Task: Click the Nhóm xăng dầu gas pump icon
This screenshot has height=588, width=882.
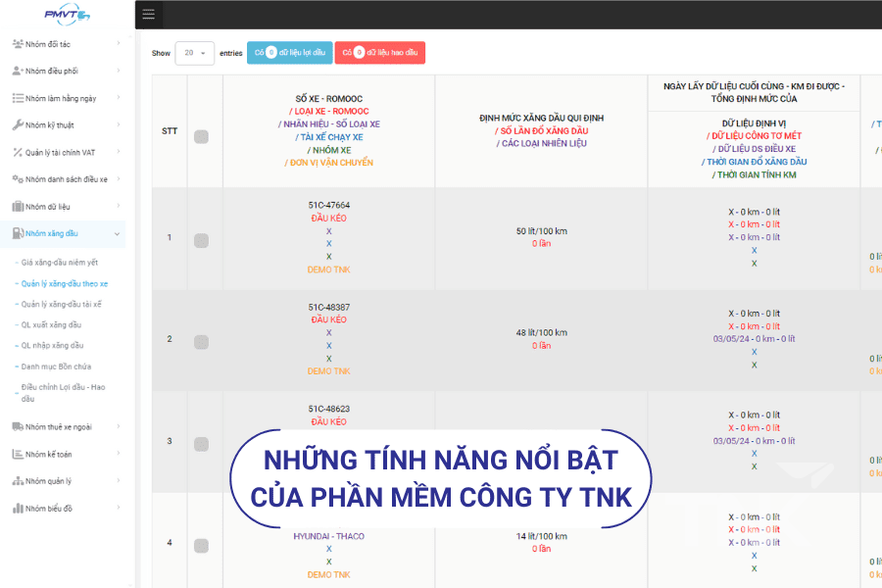Action: click(18, 233)
